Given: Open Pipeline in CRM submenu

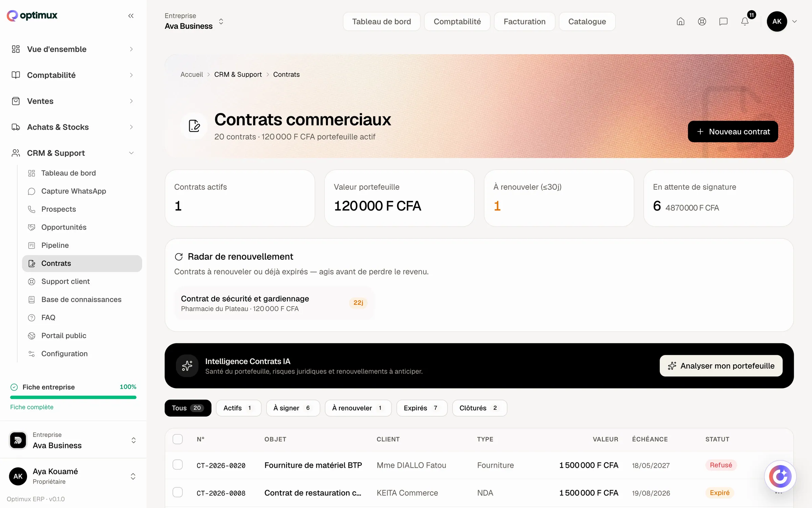Looking at the screenshot, I should [82, 245].
